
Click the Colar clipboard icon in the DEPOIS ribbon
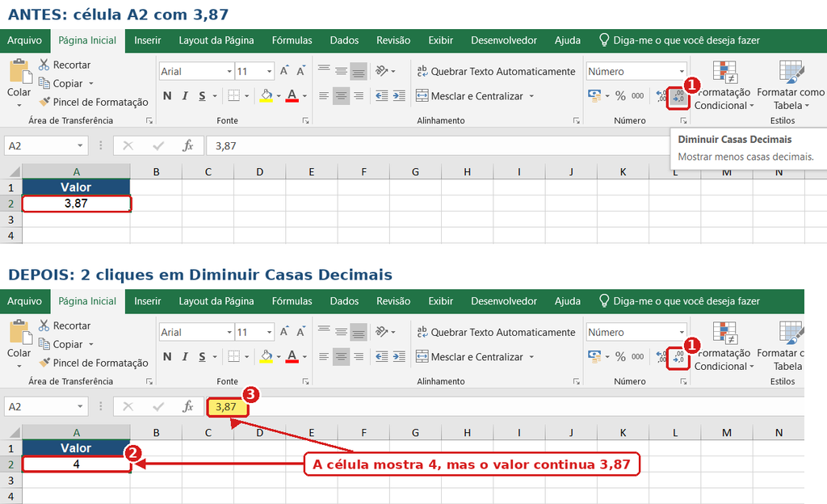coord(19,332)
